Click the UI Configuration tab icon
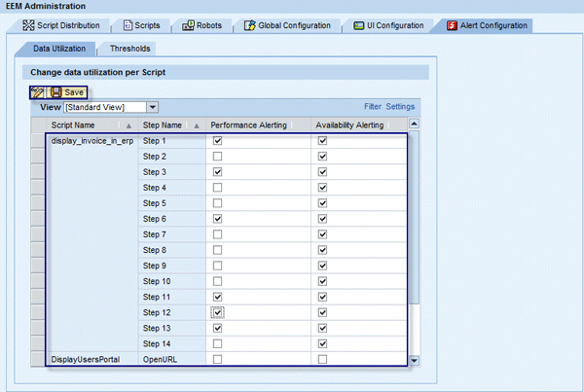Viewport: 584px width, 392px height. coord(359,25)
